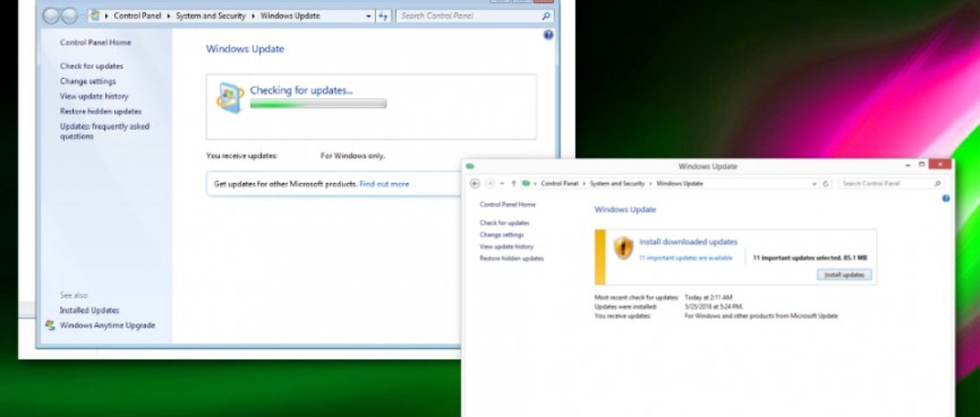
Task: Click the refresh arrows button in back window
Action: pos(383,16)
